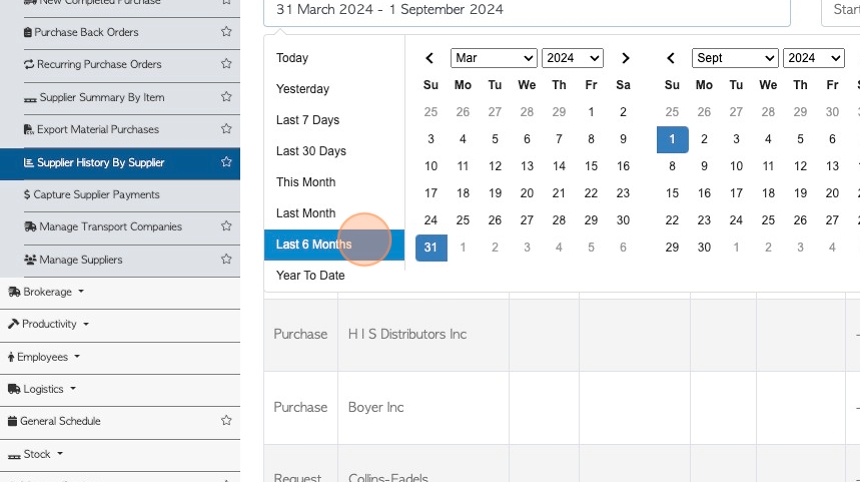Toggle star for Supplier Summary By Item
This screenshot has height=482, width=860.
[226, 97]
